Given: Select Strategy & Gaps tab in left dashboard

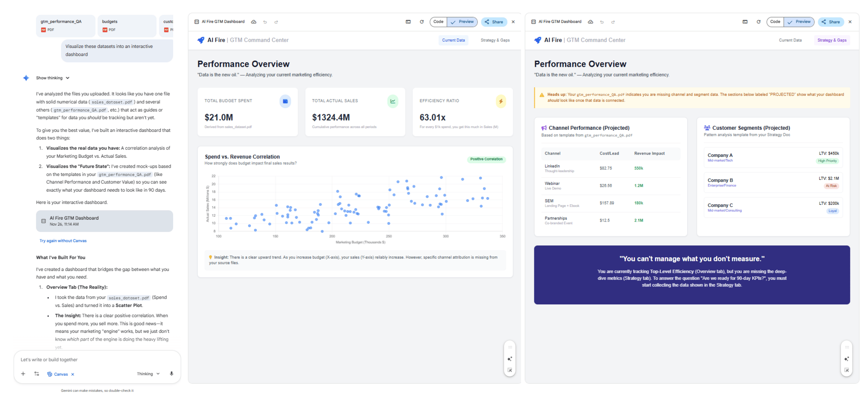Looking at the screenshot, I should tap(495, 40).
